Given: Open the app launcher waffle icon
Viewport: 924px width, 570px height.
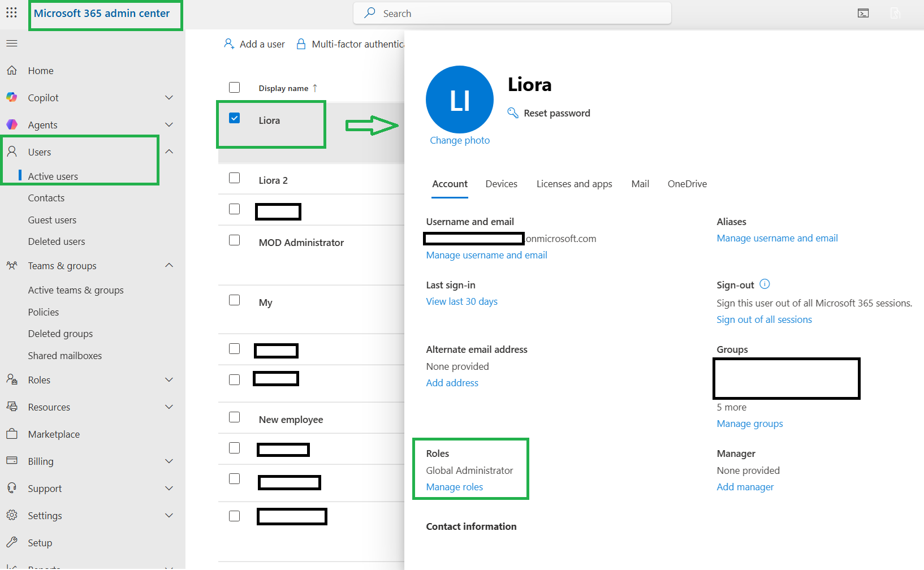Looking at the screenshot, I should [x=11, y=12].
